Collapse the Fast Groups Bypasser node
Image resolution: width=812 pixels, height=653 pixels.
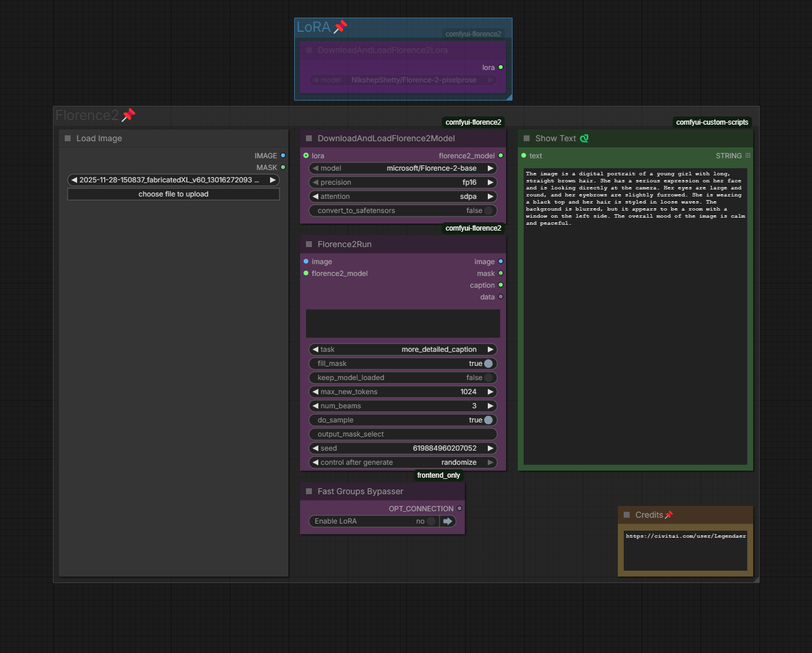(309, 491)
